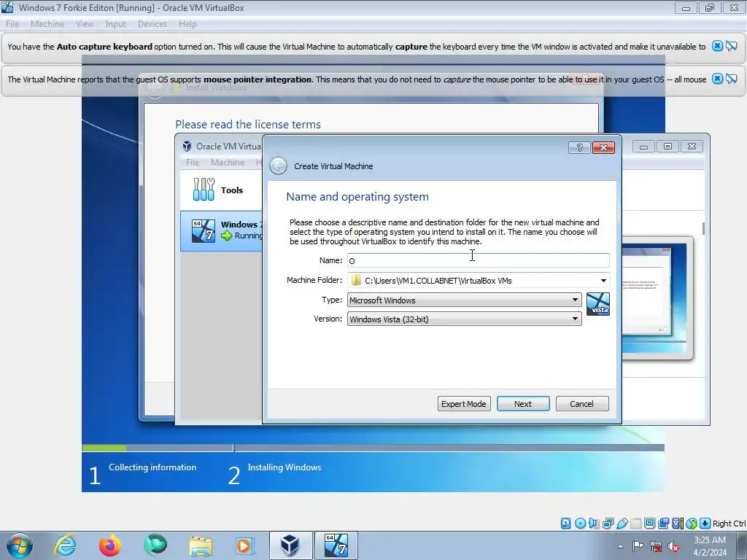The height and width of the screenshot is (560, 747).
Task: Open the View menu
Action: pyautogui.click(x=85, y=24)
